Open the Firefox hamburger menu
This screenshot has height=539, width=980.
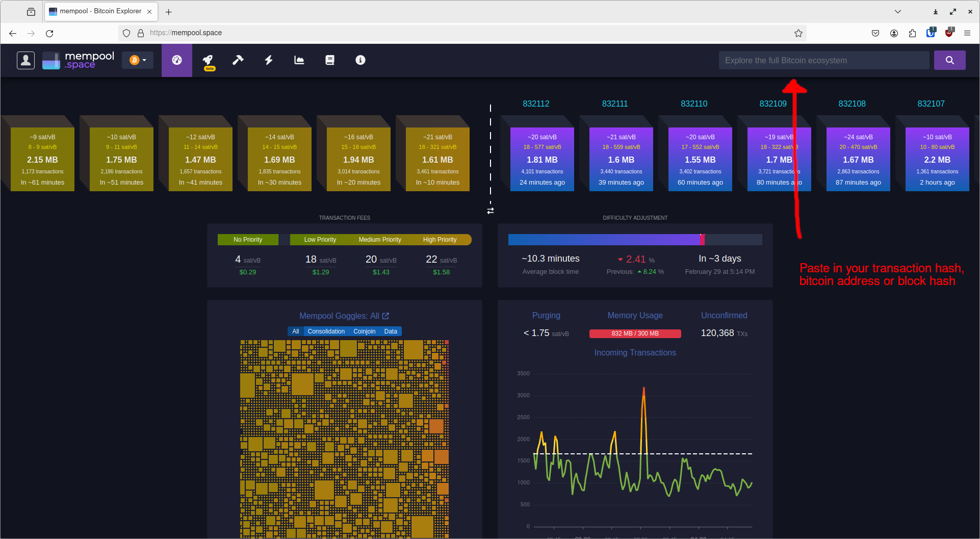pos(967,33)
